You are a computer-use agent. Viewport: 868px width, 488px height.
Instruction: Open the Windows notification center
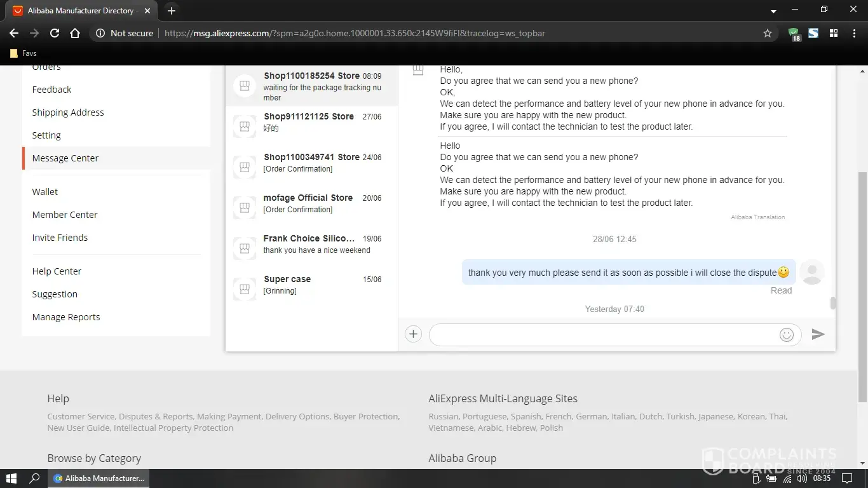[846, 478]
